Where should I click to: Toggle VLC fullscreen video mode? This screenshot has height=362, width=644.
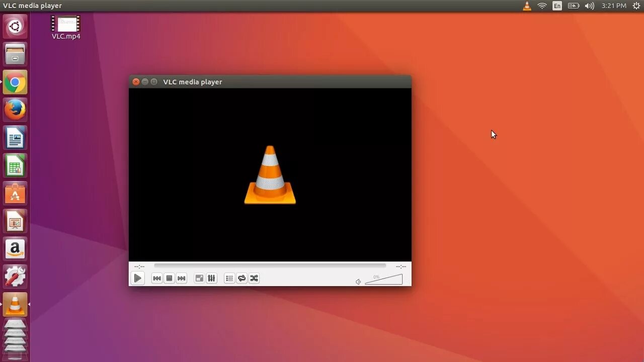pos(199,278)
